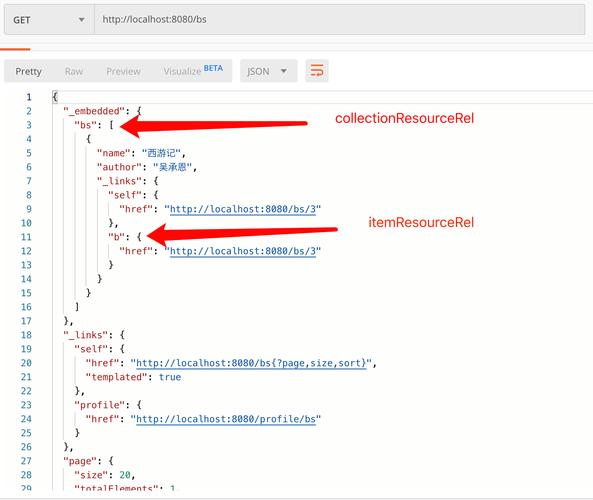Select the "templated" key on line 21

tap(117, 377)
